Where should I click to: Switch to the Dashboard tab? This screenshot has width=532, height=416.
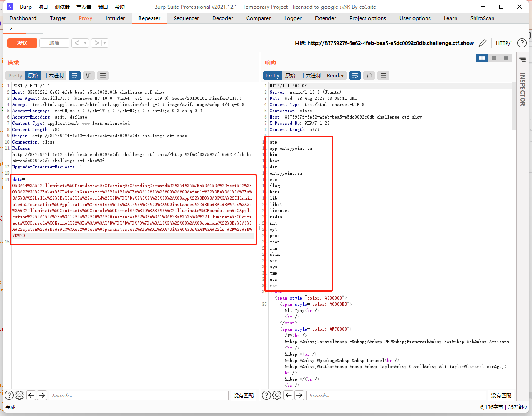tap(23, 18)
